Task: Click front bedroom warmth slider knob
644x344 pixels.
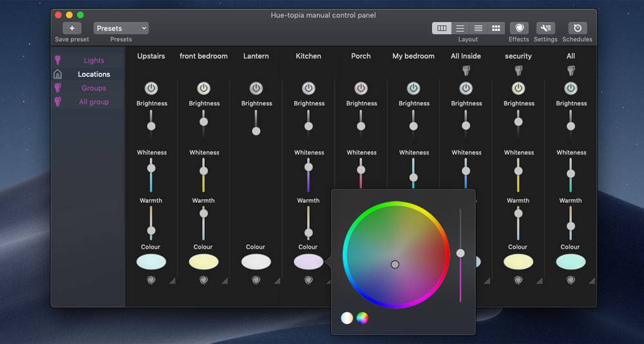Action: (x=204, y=213)
